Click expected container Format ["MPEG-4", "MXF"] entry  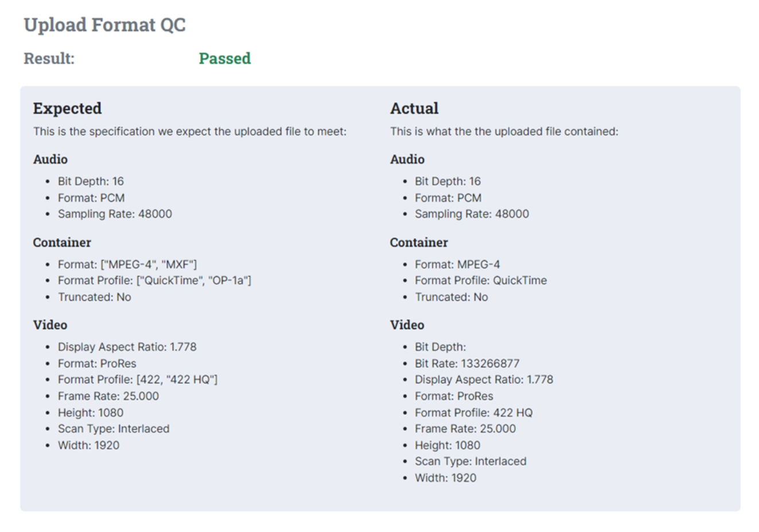coord(127,265)
